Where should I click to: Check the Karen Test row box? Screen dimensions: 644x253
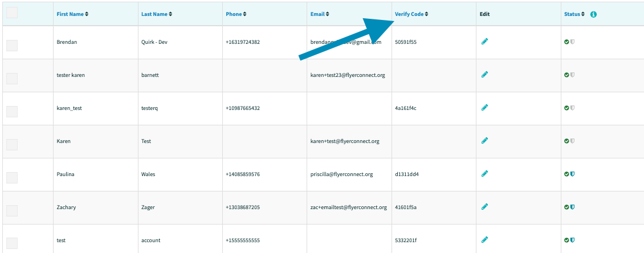click(x=12, y=145)
